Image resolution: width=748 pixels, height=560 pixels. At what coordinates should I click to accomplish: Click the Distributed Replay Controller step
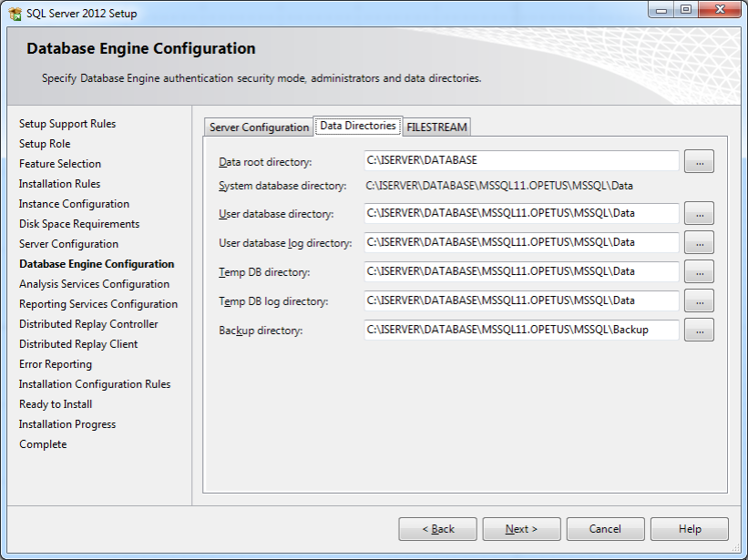point(88,324)
